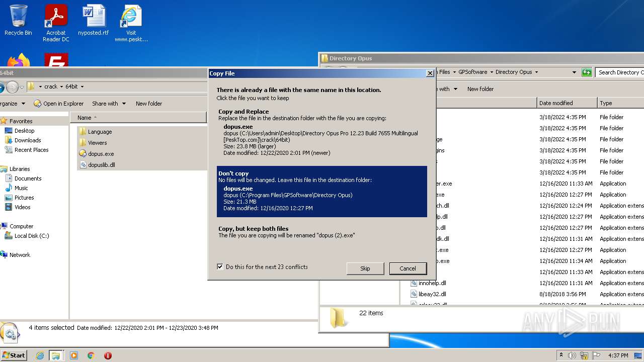Select Libraries in the navigation pane
The image size is (644, 362).
click(20, 169)
